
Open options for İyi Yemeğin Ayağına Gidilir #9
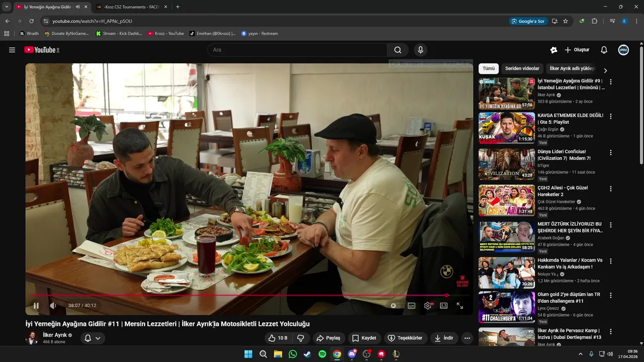tap(611, 81)
